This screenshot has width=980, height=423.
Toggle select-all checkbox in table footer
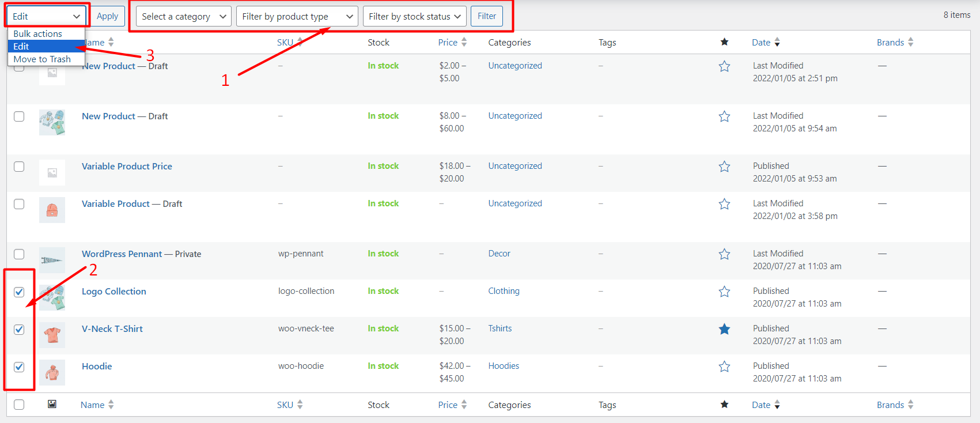[19, 405]
